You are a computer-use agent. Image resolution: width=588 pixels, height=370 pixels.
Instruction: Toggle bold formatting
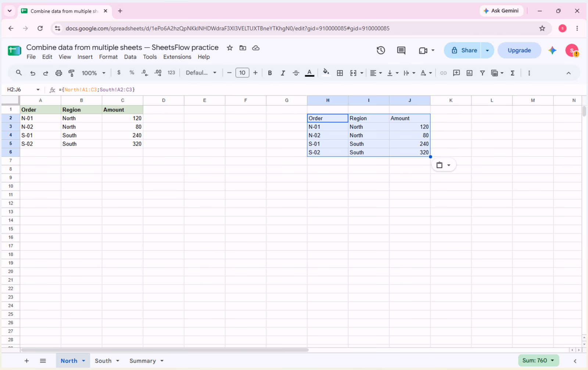270,73
